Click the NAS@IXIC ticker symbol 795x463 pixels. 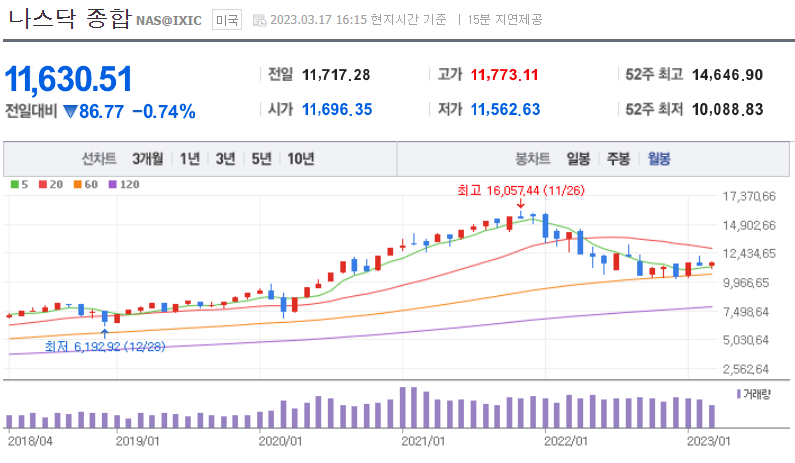[x=169, y=21]
